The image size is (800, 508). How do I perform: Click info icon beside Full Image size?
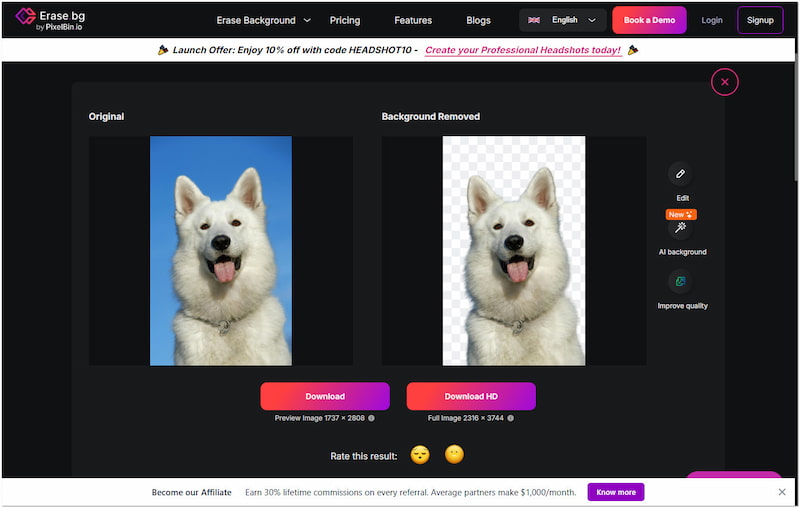513,418
